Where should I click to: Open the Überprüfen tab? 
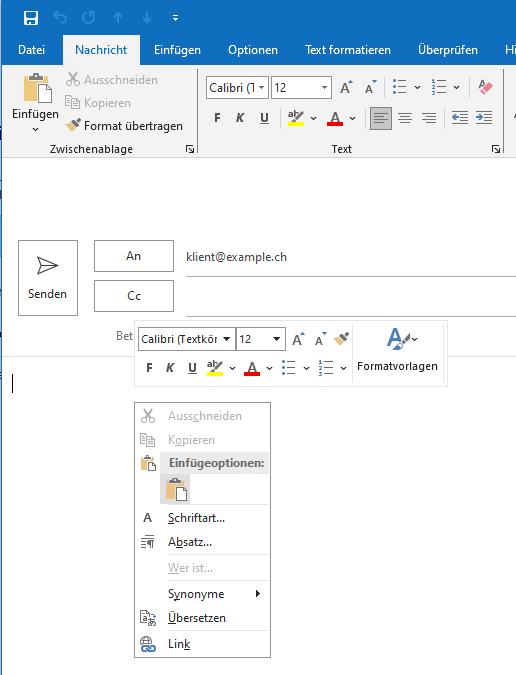[448, 50]
